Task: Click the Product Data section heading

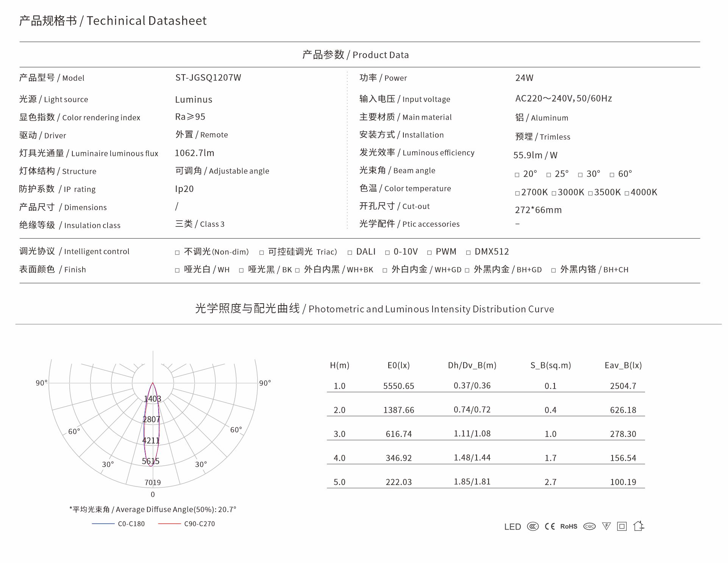Action: 355,55
